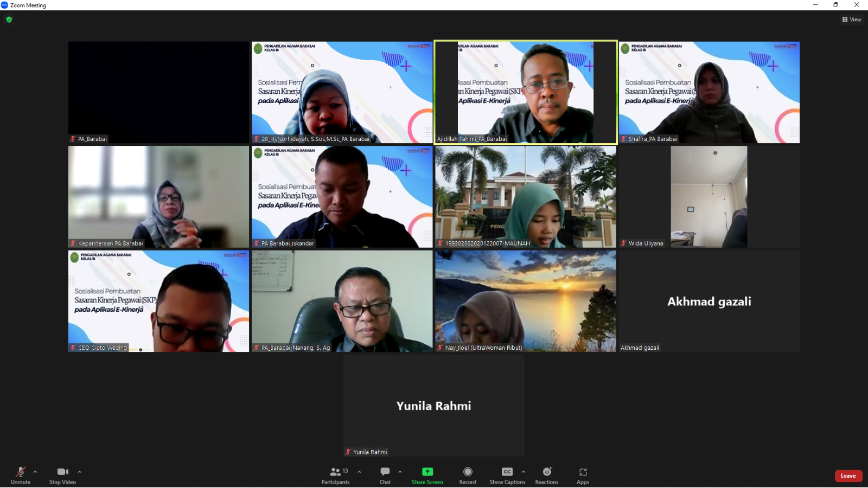Expand the caption options arrow
This screenshot has width=868, height=488.
524,472
